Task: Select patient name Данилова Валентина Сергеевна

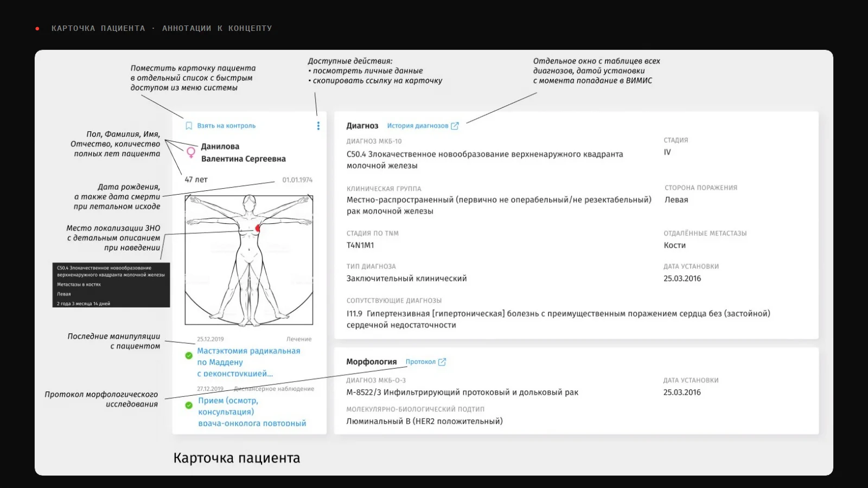Action: 243,152
